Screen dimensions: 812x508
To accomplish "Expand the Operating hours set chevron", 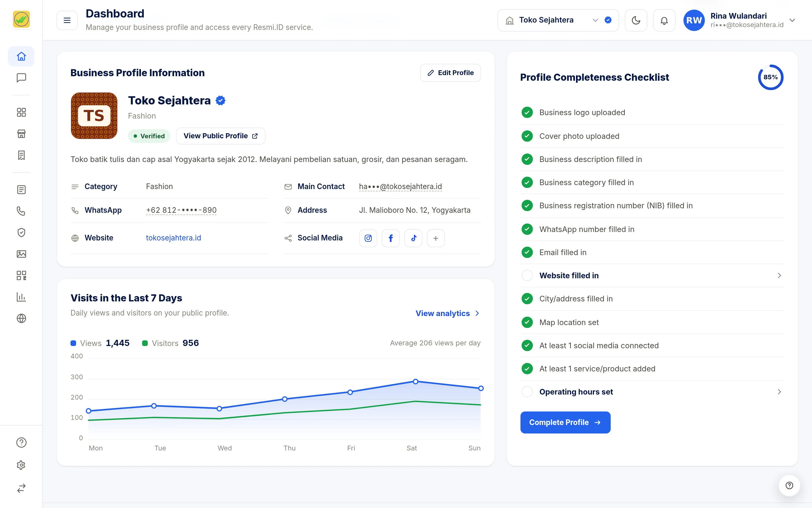I will [779, 392].
